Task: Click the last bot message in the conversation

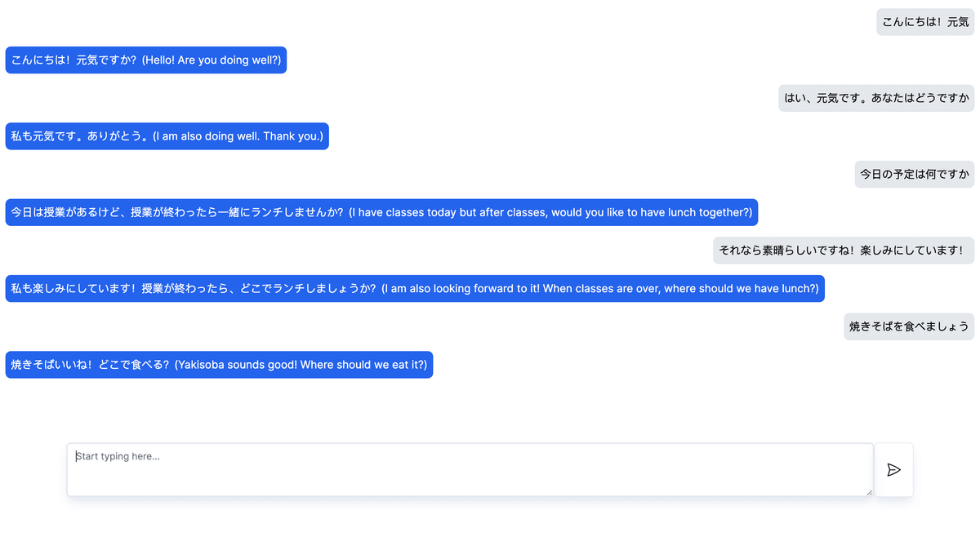Action: 219,364
